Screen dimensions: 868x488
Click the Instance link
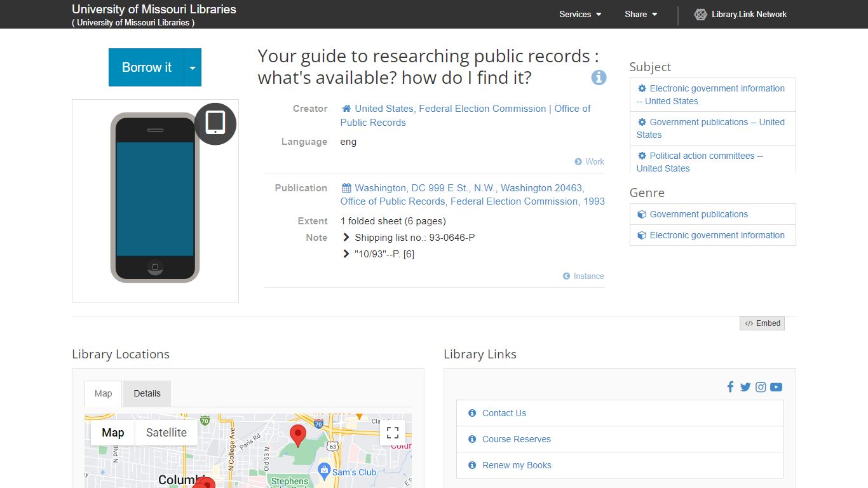pos(588,276)
